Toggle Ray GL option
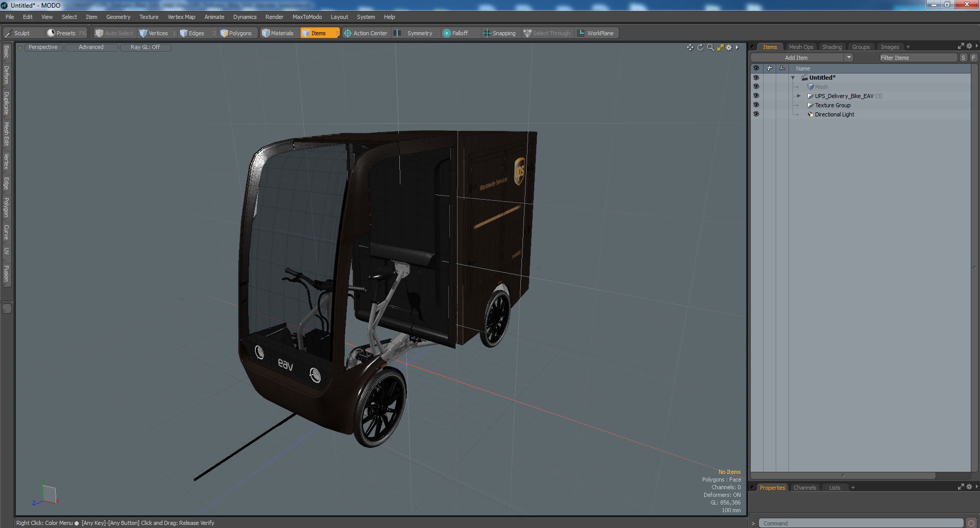The image size is (980, 528). (x=145, y=47)
